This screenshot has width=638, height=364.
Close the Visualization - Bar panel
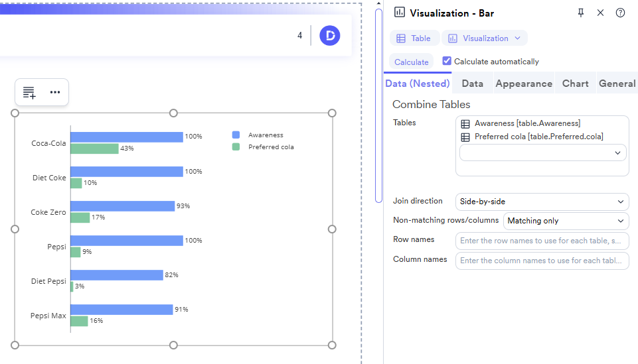600,13
